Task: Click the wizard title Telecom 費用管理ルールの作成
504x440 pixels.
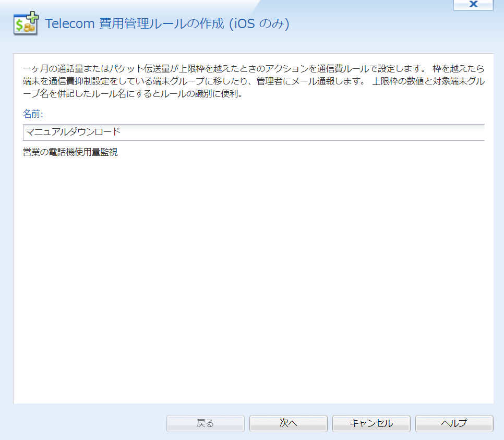Action: point(167,23)
